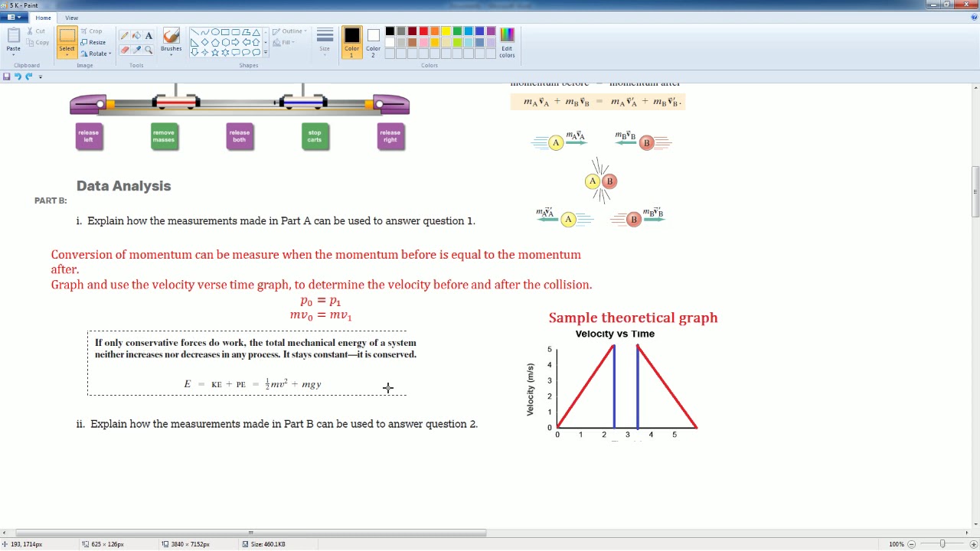Pick the purple color swatch
Viewport: 980px width, 551px height.
pos(491,31)
